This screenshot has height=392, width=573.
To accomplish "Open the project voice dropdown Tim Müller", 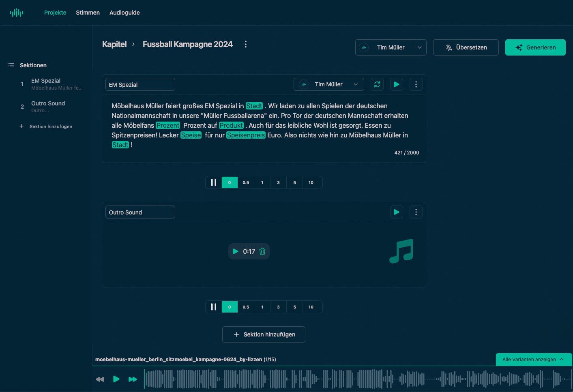I will point(391,47).
